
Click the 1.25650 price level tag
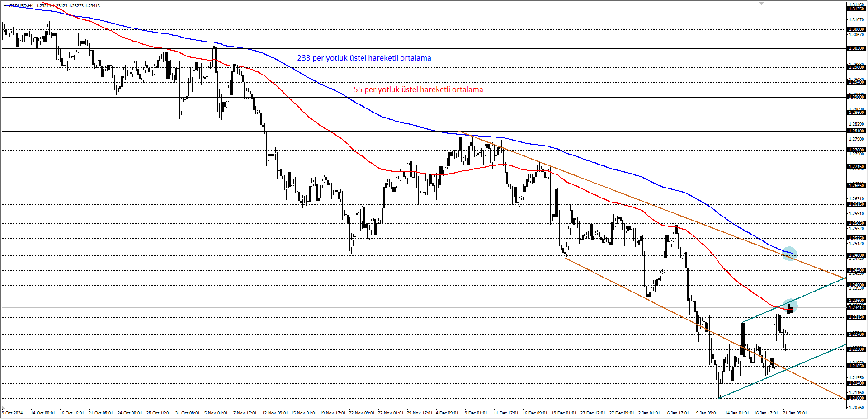tap(856, 223)
